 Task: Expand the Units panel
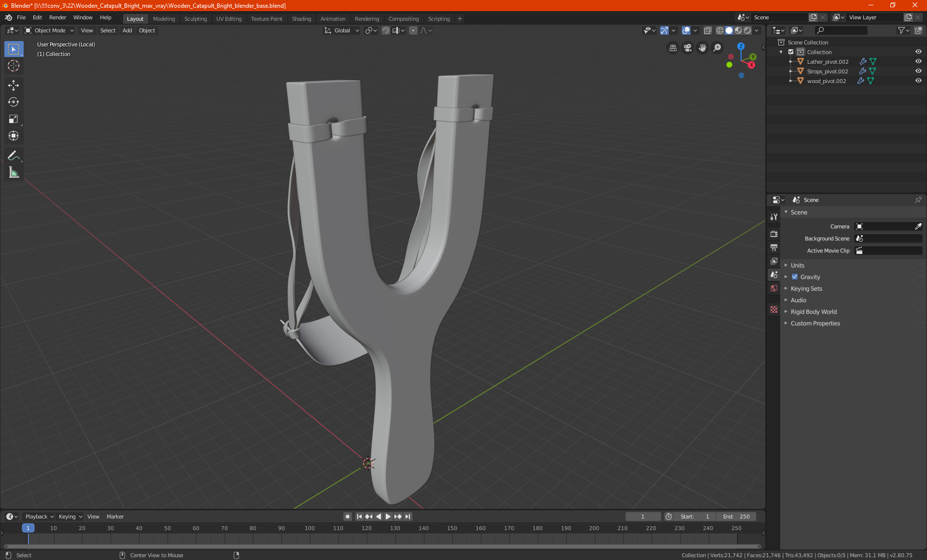pyautogui.click(x=797, y=265)
